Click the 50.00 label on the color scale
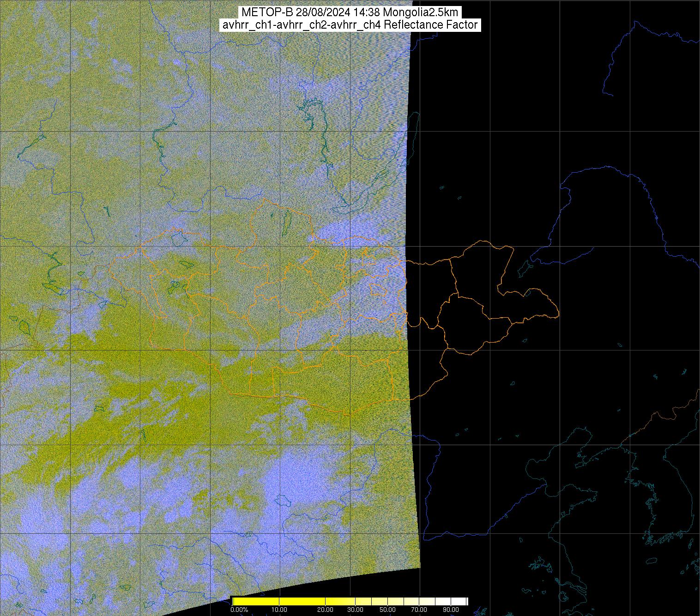This screenshot has width=700, height=616. [387, 610]
